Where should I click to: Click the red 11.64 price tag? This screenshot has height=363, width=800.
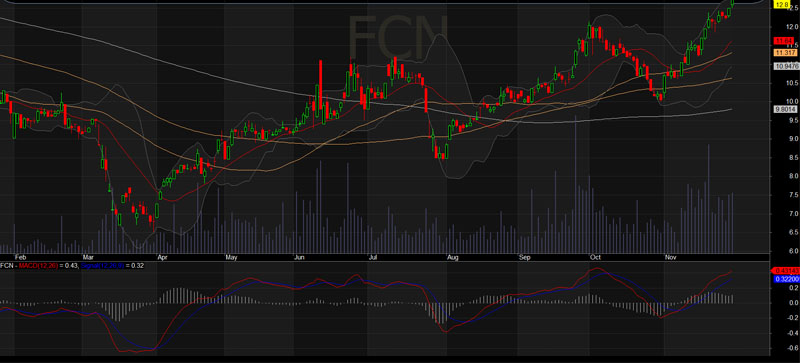pos(783,41)
